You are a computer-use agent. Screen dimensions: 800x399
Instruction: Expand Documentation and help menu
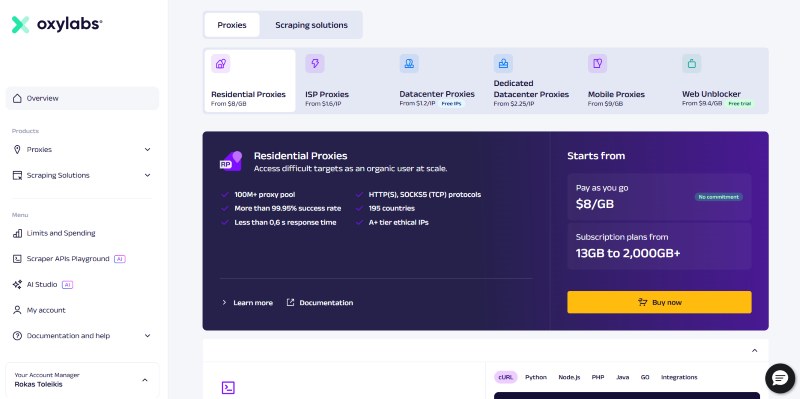[x=147, y=336]
